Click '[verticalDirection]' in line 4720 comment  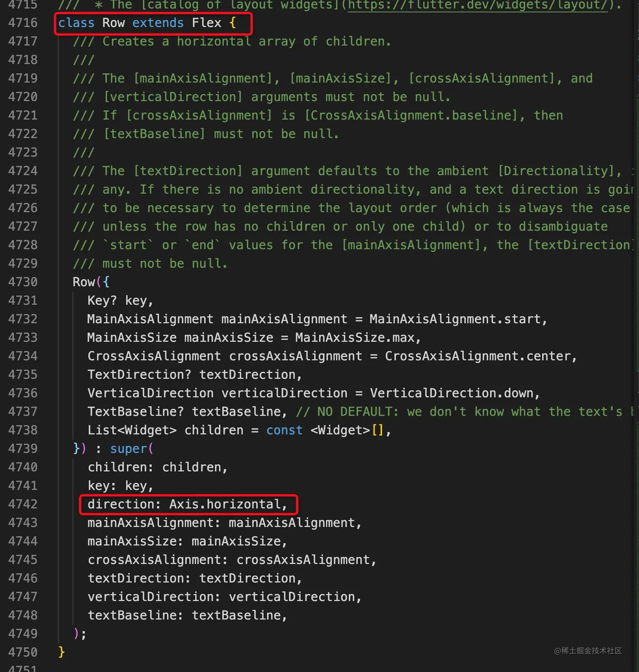tap(173, 97)
